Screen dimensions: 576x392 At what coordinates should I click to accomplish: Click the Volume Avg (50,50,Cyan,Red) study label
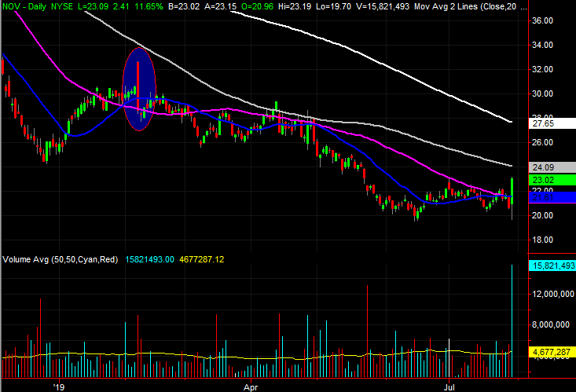click(x=61, y=259)
